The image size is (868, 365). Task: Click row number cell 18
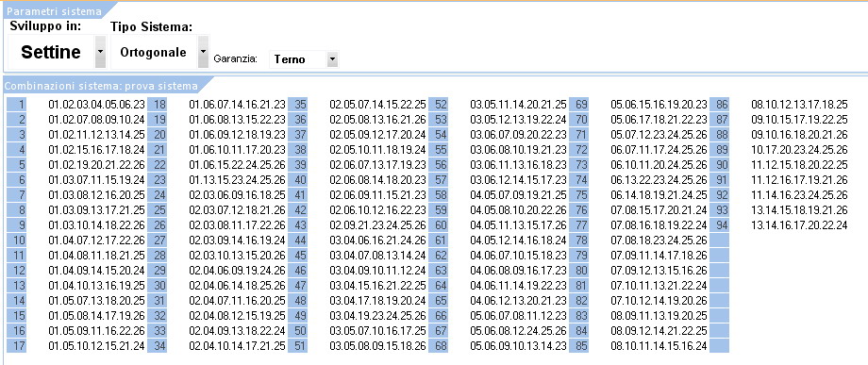pyautogui.click(x=158, y=105)
